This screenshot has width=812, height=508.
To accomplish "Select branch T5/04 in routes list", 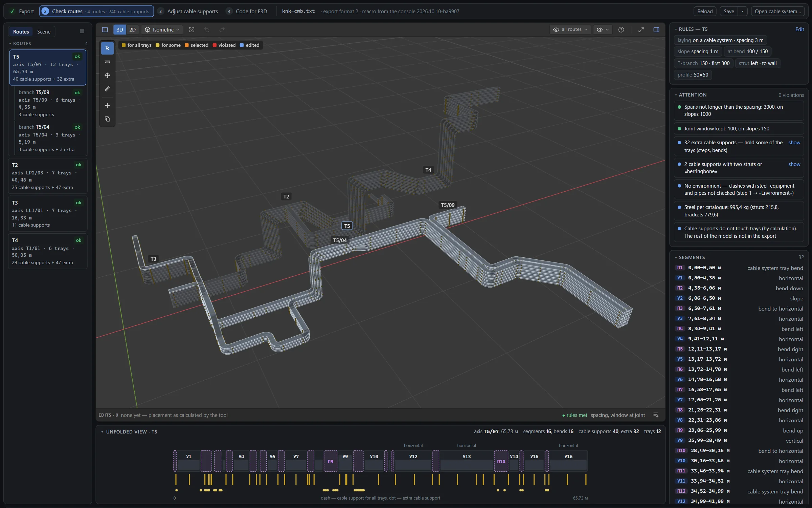I will point(51,138).
